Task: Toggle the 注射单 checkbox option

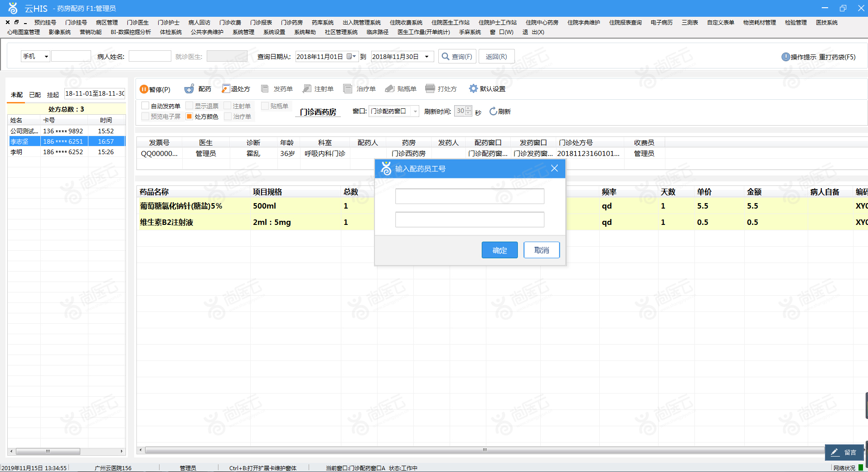Action: 228,106
